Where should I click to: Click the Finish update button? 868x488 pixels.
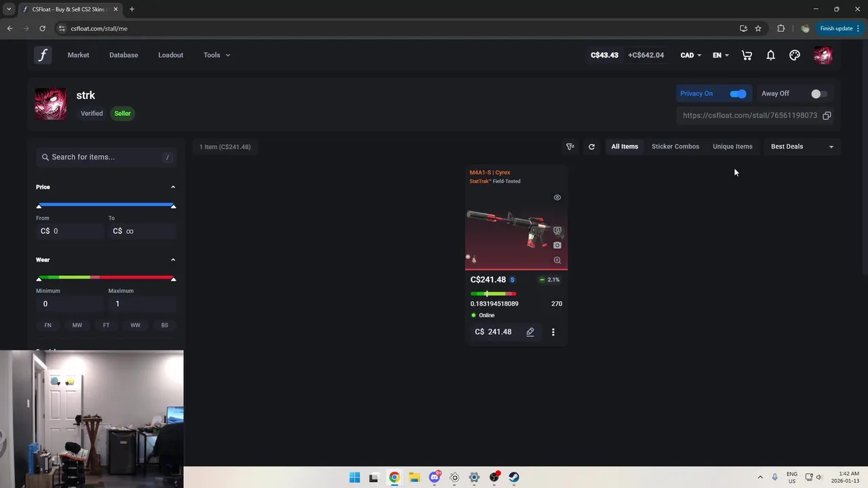(840, 28)
